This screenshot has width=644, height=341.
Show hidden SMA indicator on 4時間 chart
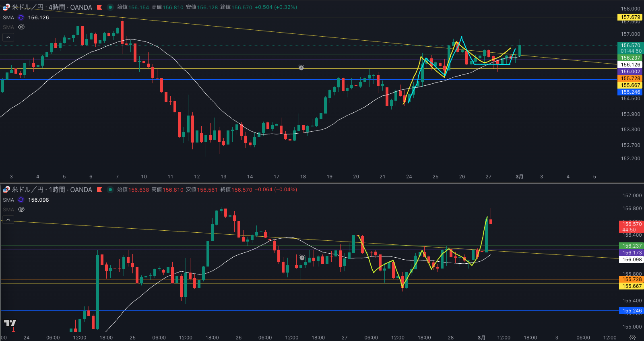(x=21, y=27)
